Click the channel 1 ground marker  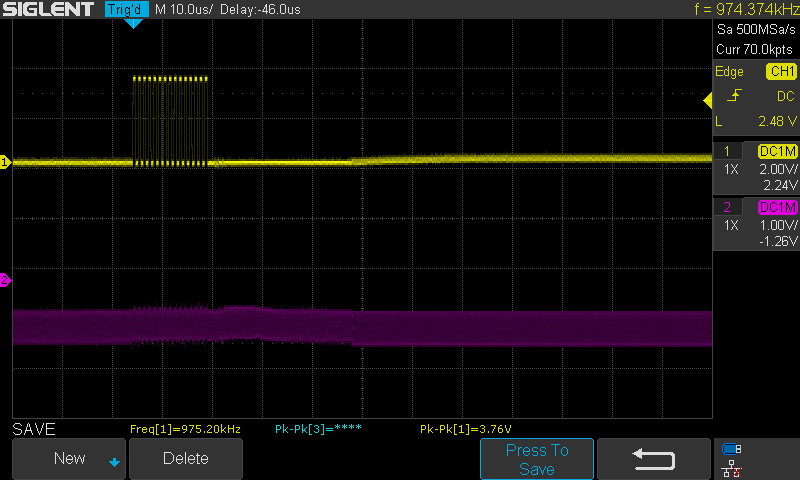pyautogui.click(x=5, y=162)
